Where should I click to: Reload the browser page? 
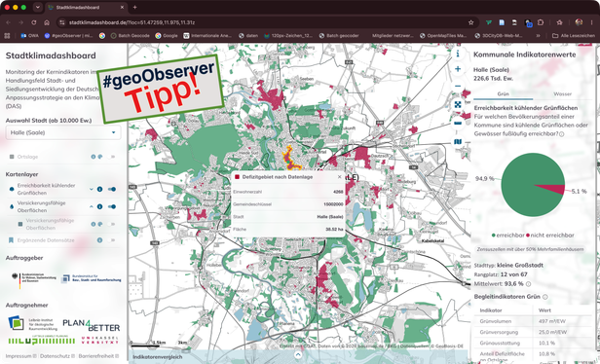34,22
